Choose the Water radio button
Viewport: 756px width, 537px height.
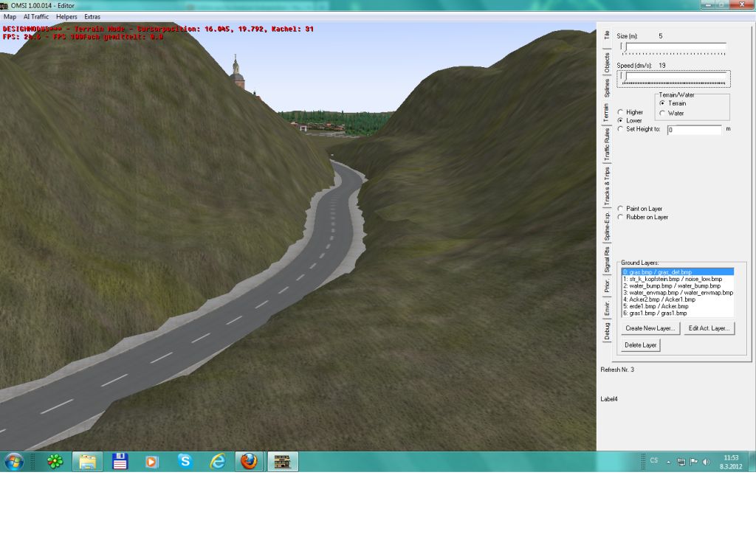(x=662, y=113)
